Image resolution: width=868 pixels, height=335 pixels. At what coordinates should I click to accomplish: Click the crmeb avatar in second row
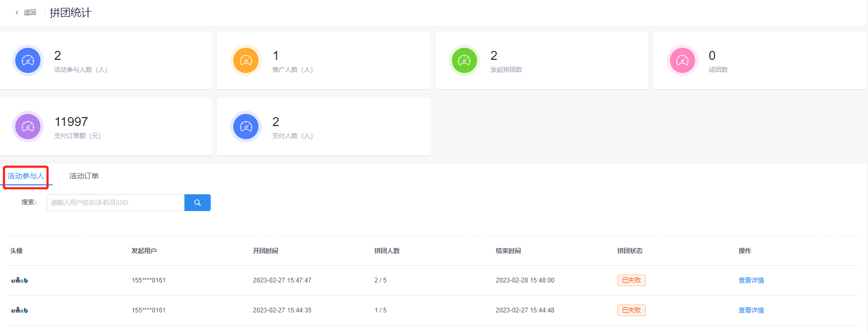19,310
